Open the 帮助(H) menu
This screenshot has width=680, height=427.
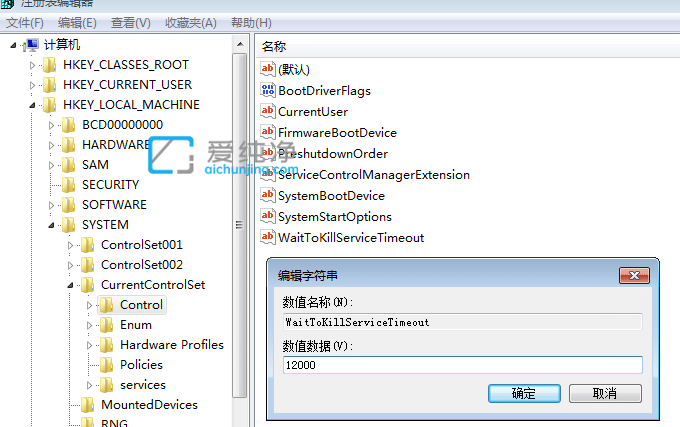[251, 23]
